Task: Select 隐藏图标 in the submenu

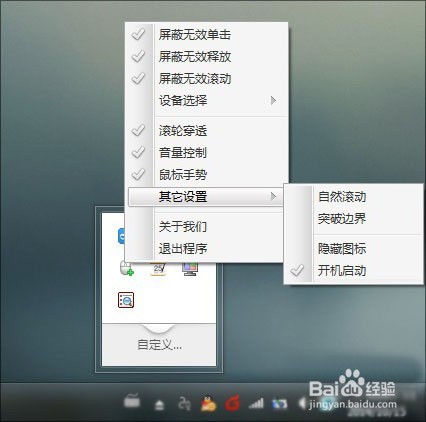Action: point(354,249)
